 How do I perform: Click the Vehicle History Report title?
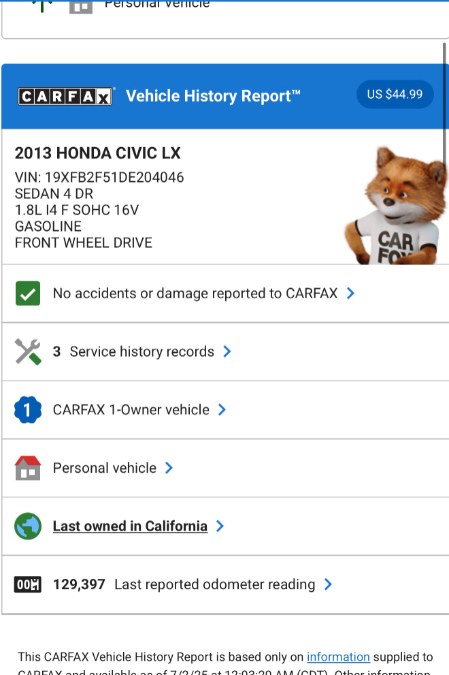pos(213,96)
